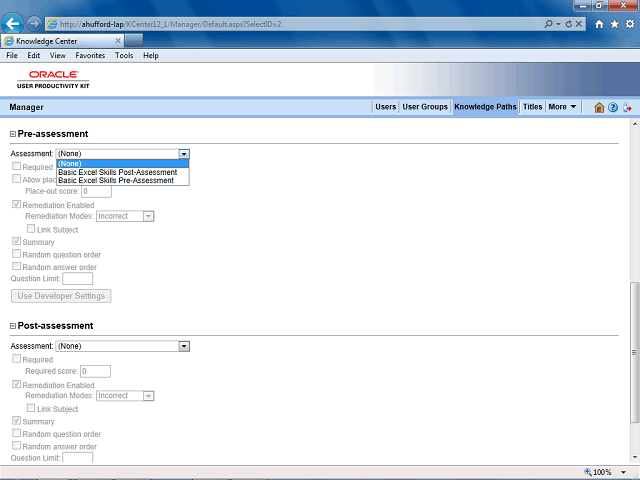The height and width of the screenshot is (480, 640).
Task: Click the browser address bar URL
Action: pyautogui.click(x=171, y=24)
